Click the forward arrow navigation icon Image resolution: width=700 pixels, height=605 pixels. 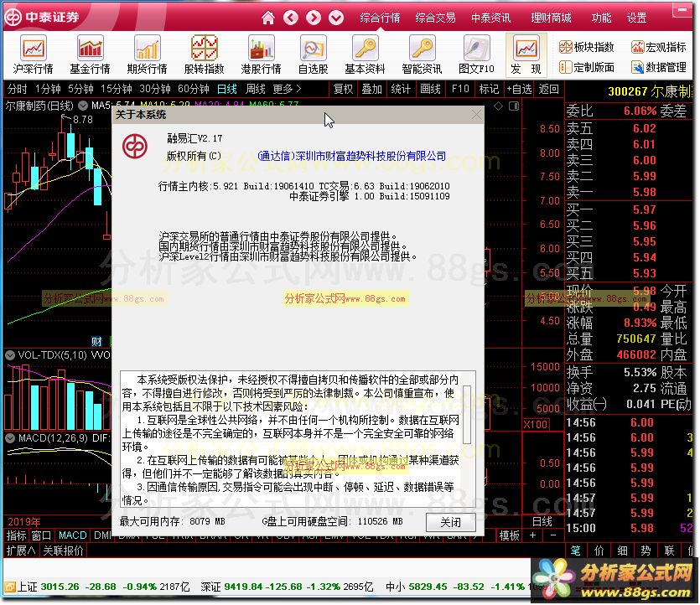pyautogui.click(x=314, y=18)
